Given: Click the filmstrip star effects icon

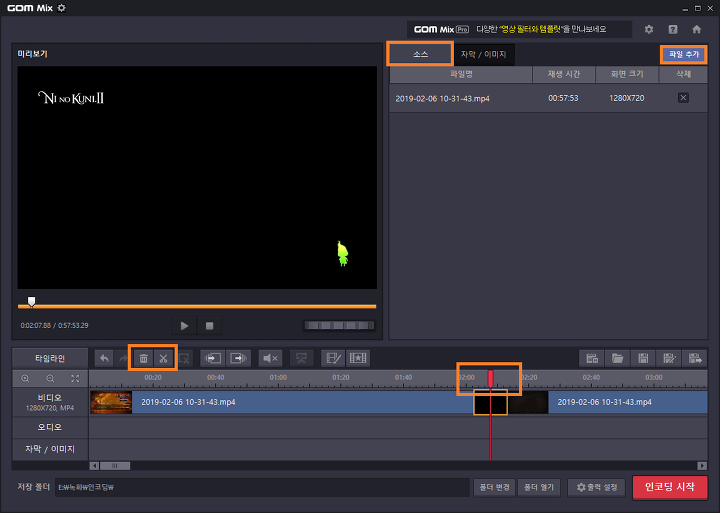Looking at the screenshot, I should pos(358,358).
